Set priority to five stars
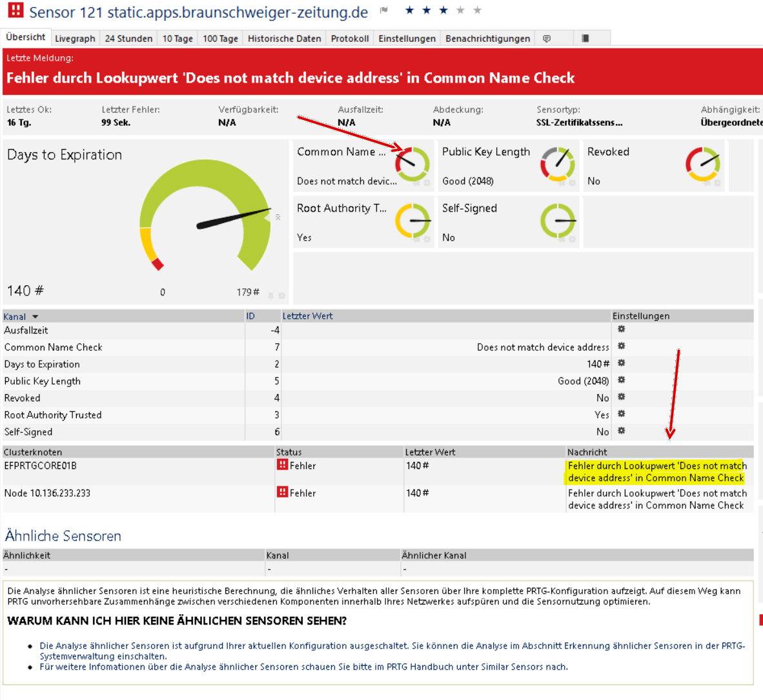 [478, 10]
